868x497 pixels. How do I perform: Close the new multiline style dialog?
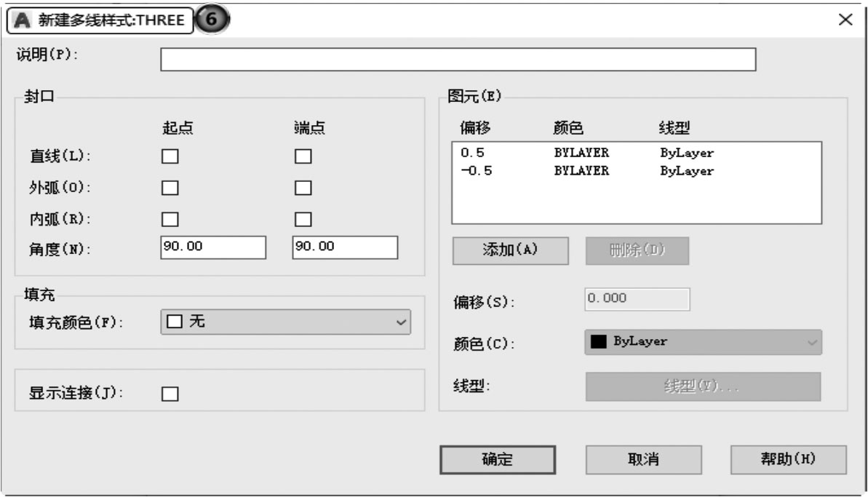pos(845,20)
